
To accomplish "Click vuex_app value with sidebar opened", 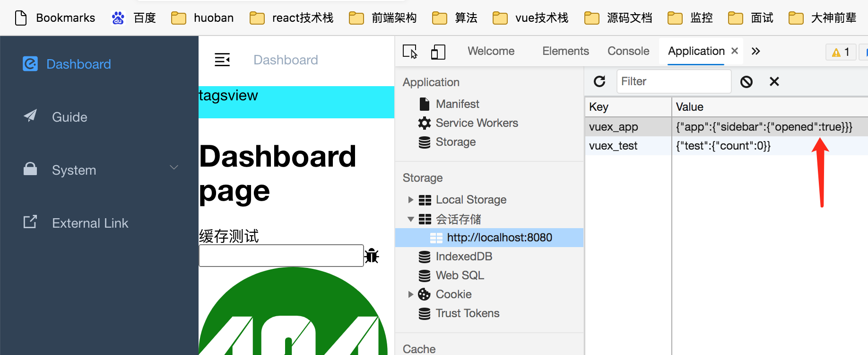I will (764, 127).
